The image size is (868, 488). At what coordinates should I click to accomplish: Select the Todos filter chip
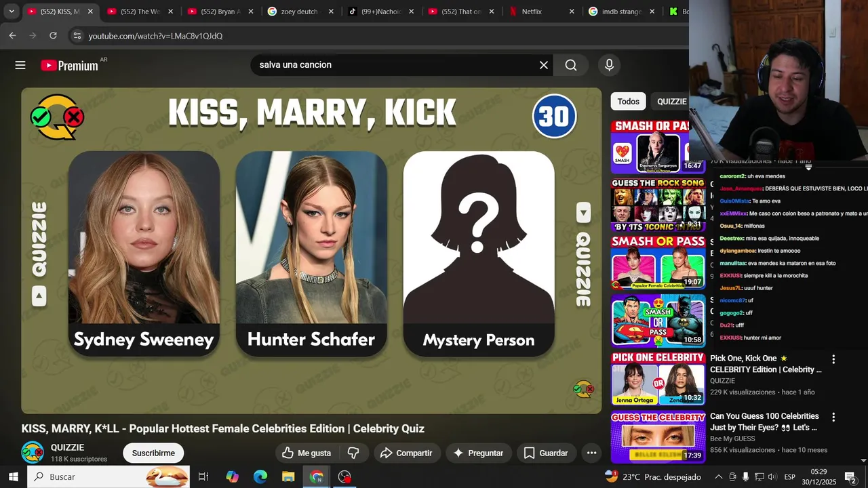tap(628, 101)
